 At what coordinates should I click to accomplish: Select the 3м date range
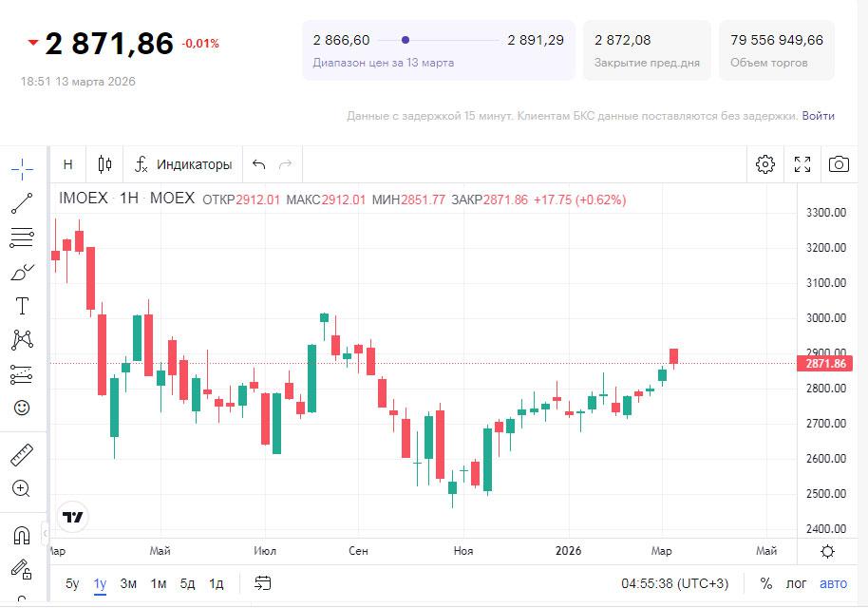[x=128, y=583]
